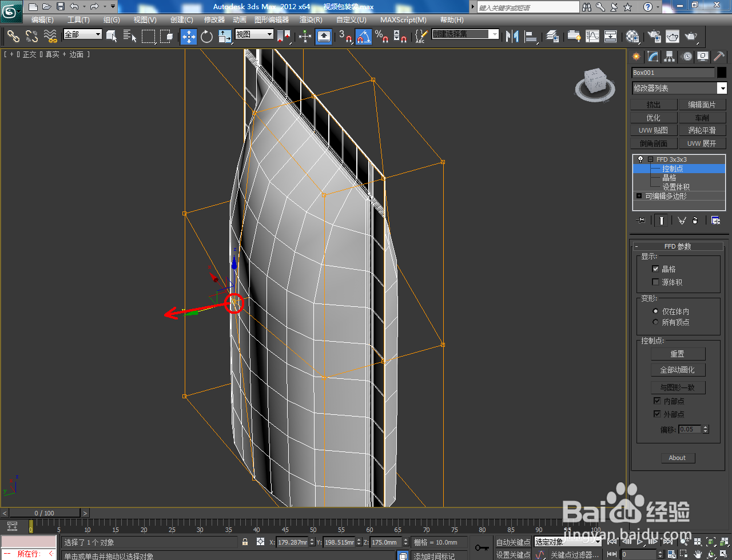Toggle the FFD 3x3x3 lightbulb visibility
Image resolution: width=732 pixels, height=560 pixels.
coord(640,159)
